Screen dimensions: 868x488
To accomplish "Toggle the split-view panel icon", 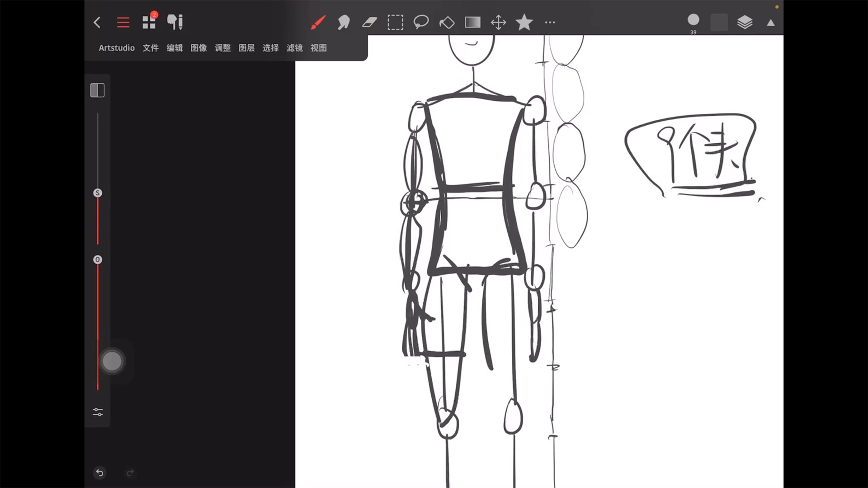I will click(x=97, y=90).
